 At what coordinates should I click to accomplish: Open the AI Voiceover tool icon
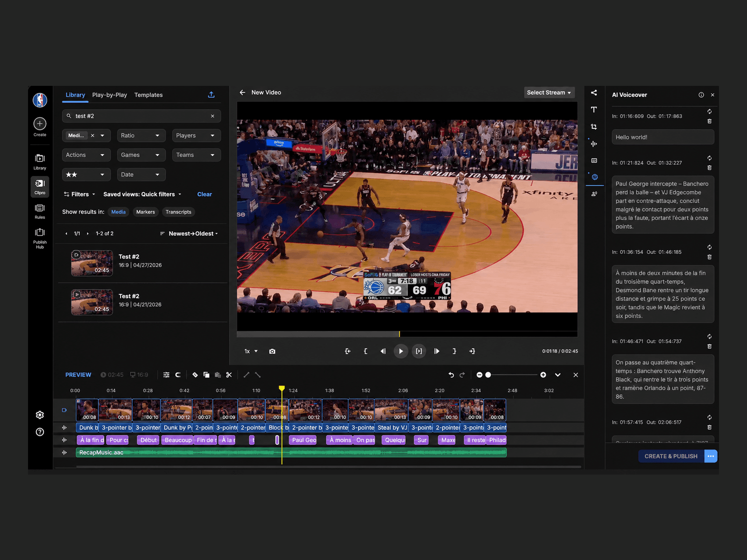pos(594,177)
